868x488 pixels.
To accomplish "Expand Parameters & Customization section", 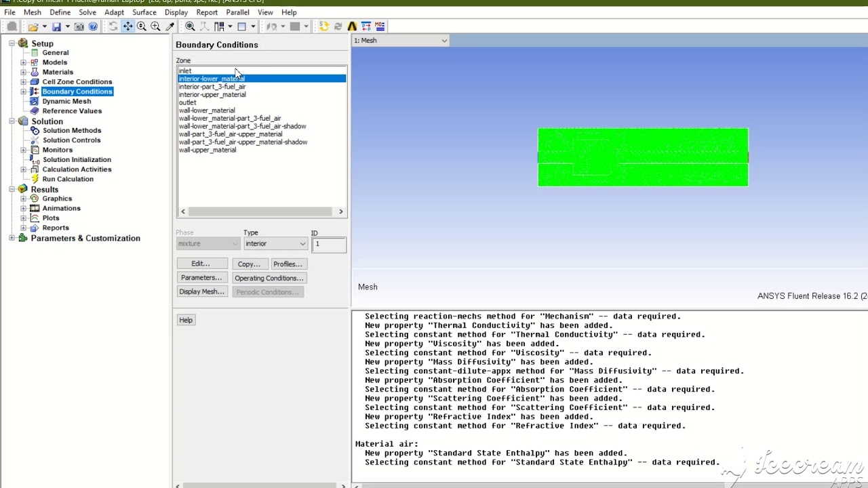I will pos(12,239).
